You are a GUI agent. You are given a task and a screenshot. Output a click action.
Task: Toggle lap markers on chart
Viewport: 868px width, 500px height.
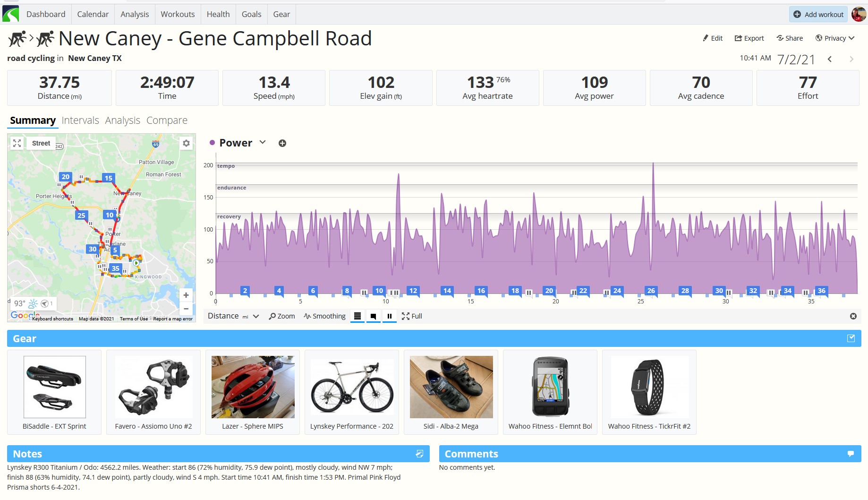[x=373, y=316]
